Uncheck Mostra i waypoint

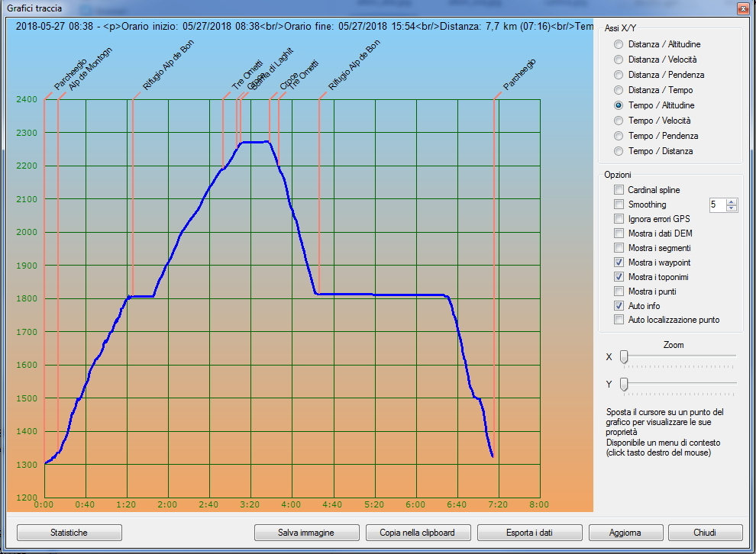pos(619,263)
